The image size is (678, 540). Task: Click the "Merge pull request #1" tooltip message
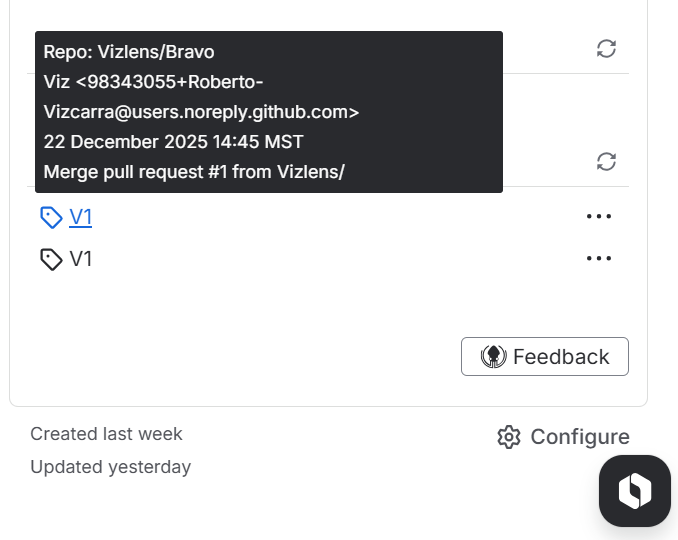click(x=194, y=172)
